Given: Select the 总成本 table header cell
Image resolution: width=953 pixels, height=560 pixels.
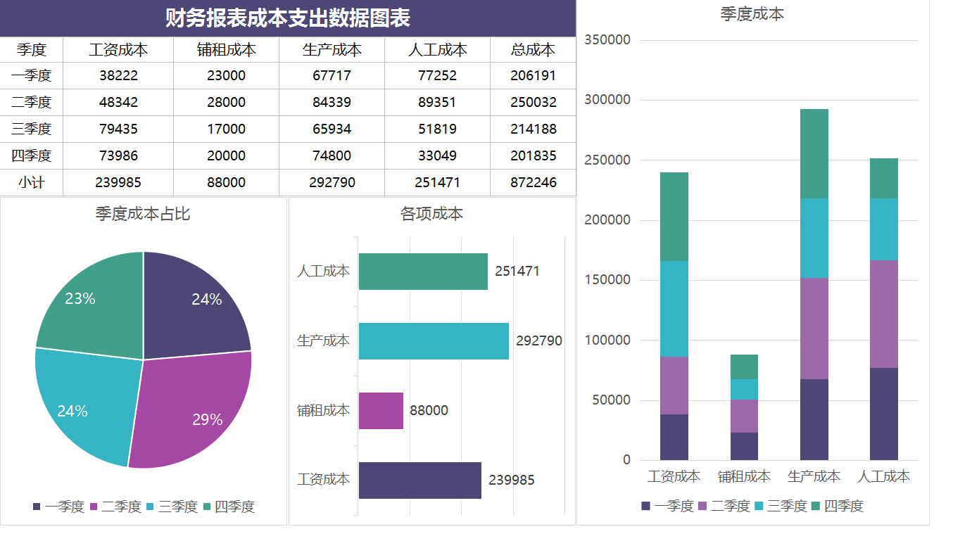Looking at the screenshot, I should click(x=534, y=49).
